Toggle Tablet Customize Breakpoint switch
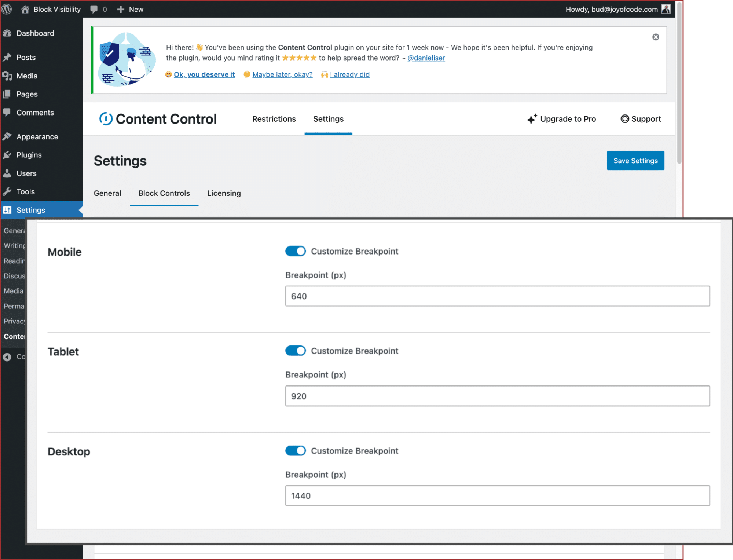The height and width of the screenshot is (560, 733). 296,351
